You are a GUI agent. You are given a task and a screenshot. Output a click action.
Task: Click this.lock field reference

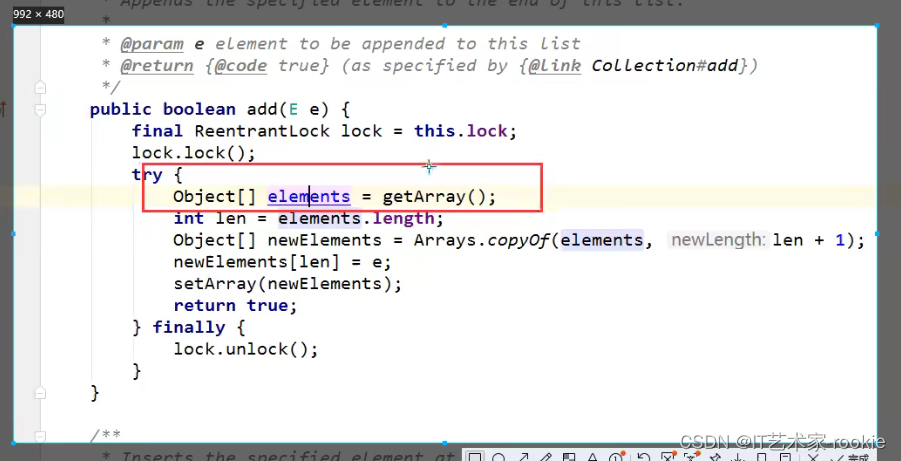(461, 131)
